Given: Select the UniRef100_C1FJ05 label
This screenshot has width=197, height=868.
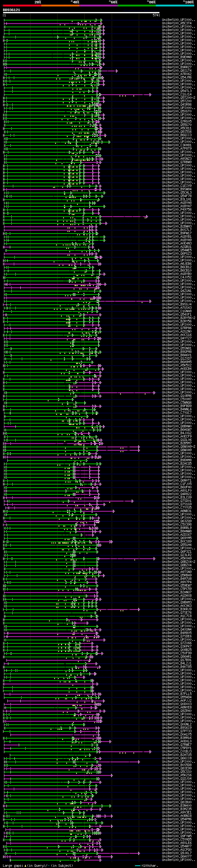Looking at the screenshot, I should tap(177, 484).
